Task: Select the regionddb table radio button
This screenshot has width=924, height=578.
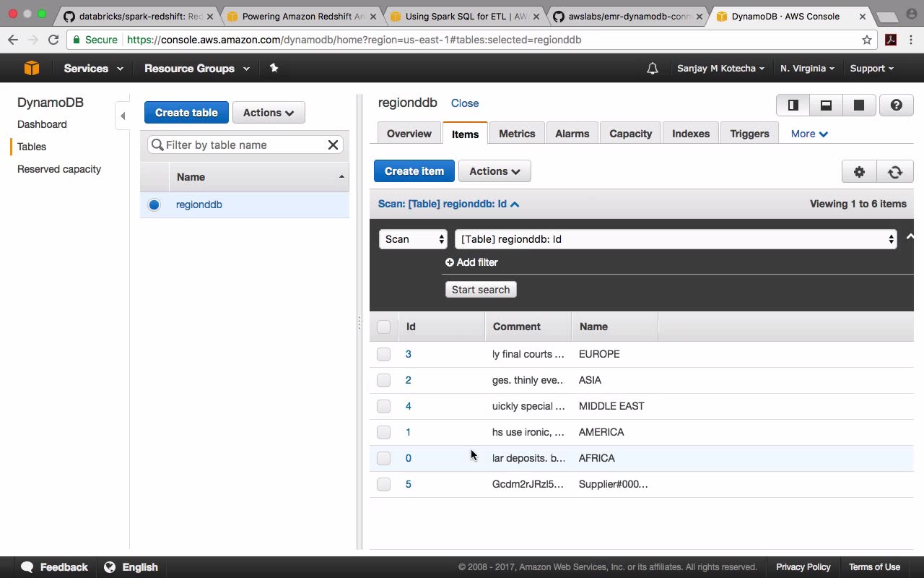Action: pos(154,204)
